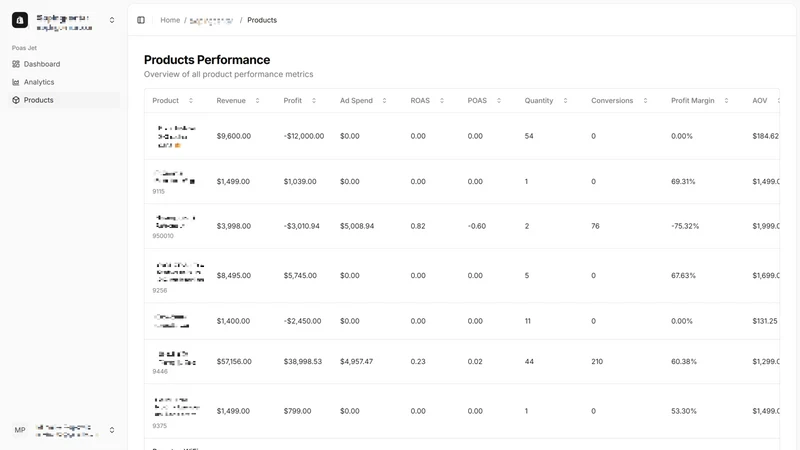The image size is (800, 450).
Task: Click the 76 conversions cell
Action: pos(595,226)
